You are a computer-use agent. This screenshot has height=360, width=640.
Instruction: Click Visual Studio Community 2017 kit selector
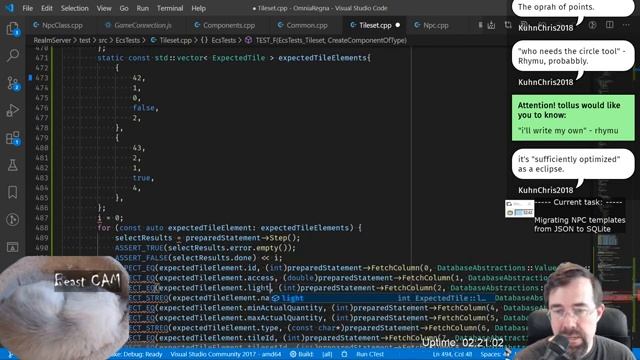pyautogui.click(x=225, y=354)
